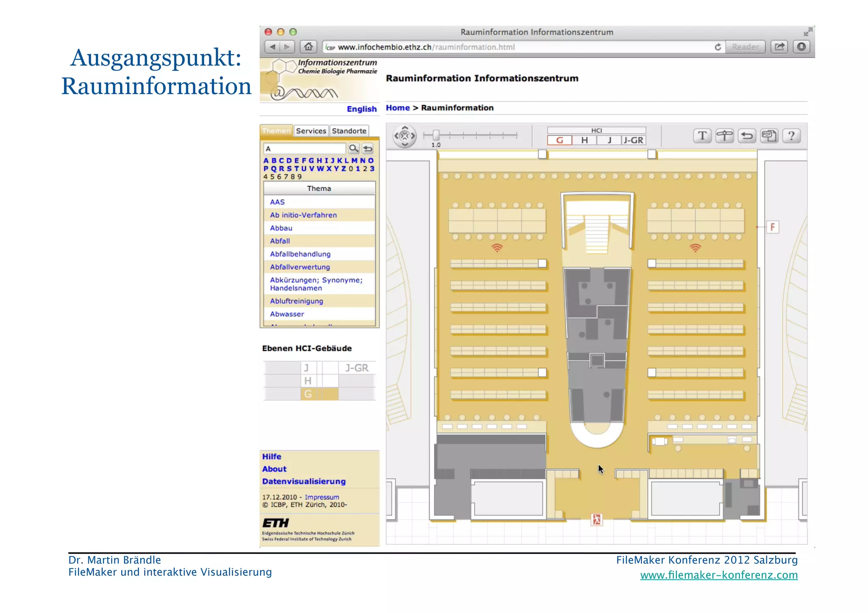The width and height of the screenshot is (868, 613).
Task: Open the Services tab
Action: point(311,131)
